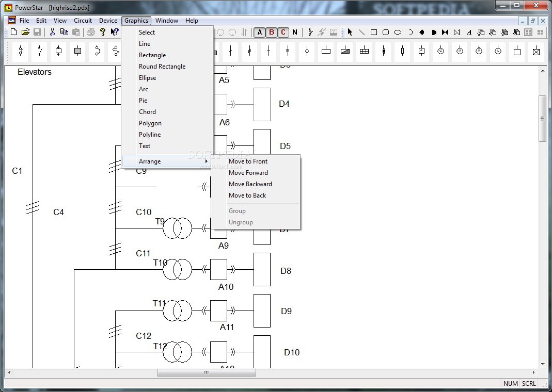This screenshot has height=392, width=552.
Task: Select the italic A text tool icon
Action: click(x=469, y=32)
